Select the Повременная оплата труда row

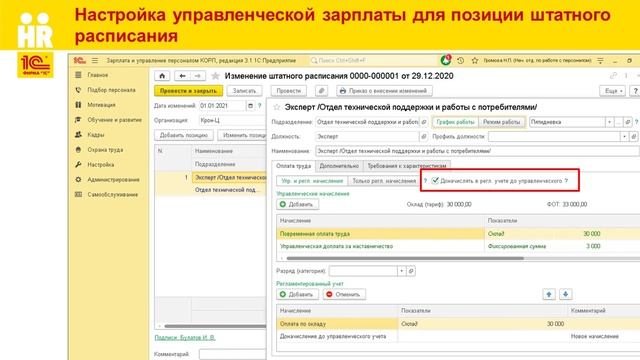[x=458, y=234]
